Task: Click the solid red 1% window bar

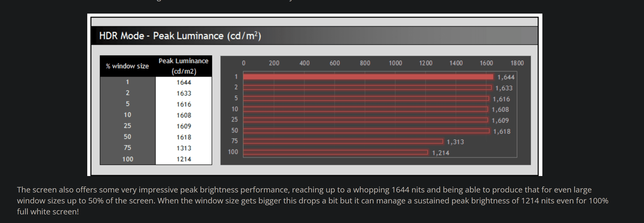Action: point(368,77)
